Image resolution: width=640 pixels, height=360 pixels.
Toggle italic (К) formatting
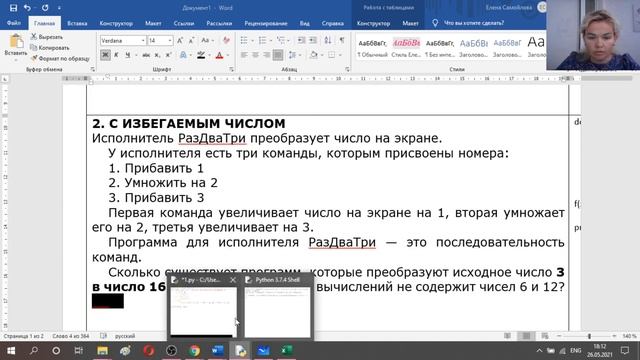point(116,55)
